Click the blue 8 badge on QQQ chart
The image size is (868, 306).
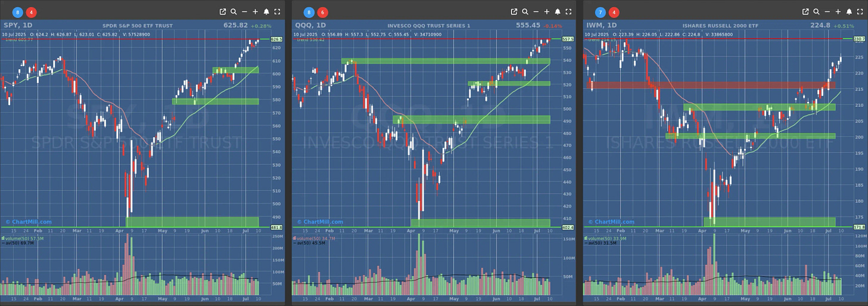coord(308,12)
